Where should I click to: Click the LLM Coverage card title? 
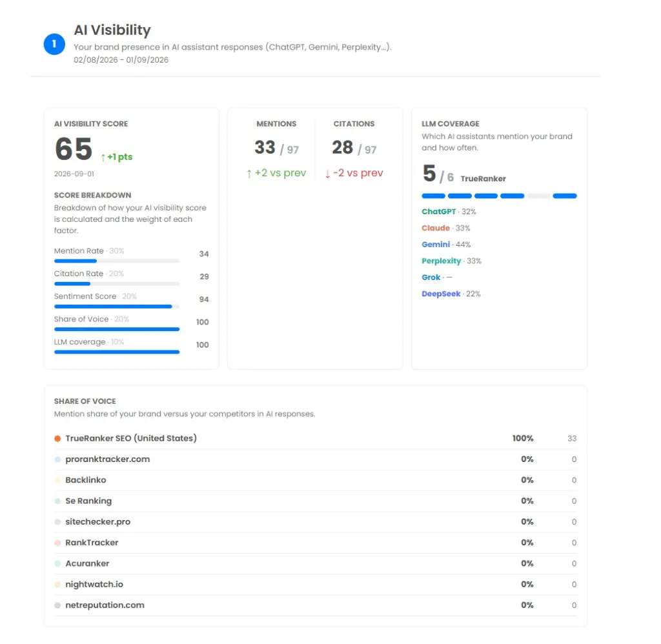[450, 124]
